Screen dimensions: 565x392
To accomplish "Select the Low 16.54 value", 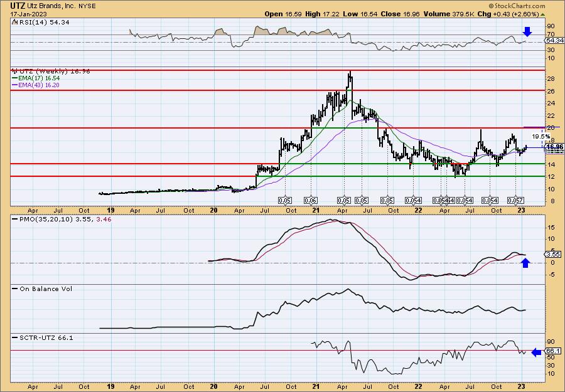I will click(x=359, y=14).
